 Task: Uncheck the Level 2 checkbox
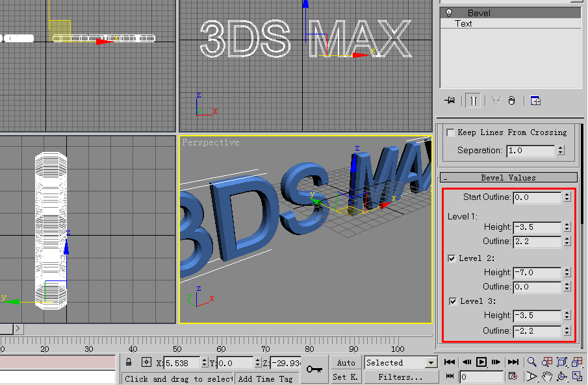(452, 258)
